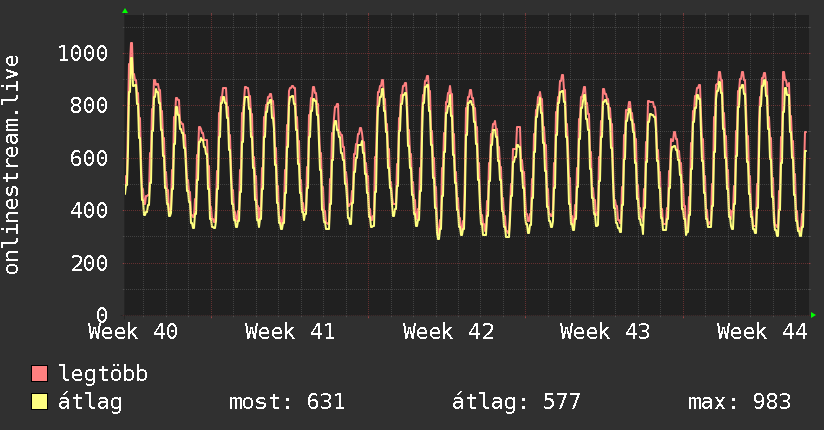The image size is (824, 430).
Task: Click the Week 42 axis label
Action: pos(448,332)
